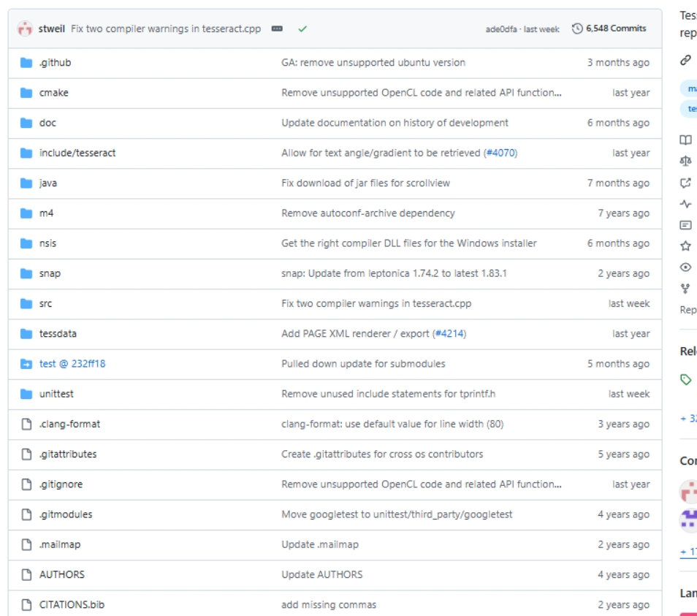Open 'Fix download of jar files' commit
Viewport: 697px width, 616px height.
pyautogui.click(x=365, y=183)
